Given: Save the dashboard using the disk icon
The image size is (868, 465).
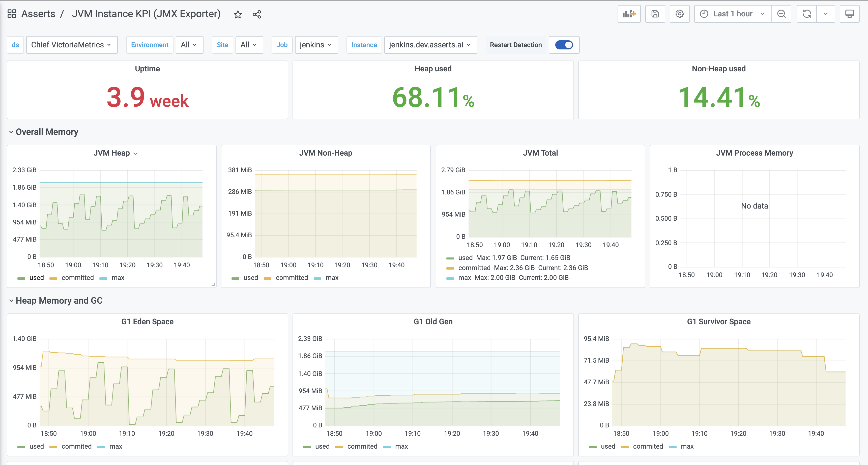Looking at the screenshot, I should pyautogui.click(x=655, y=14).
